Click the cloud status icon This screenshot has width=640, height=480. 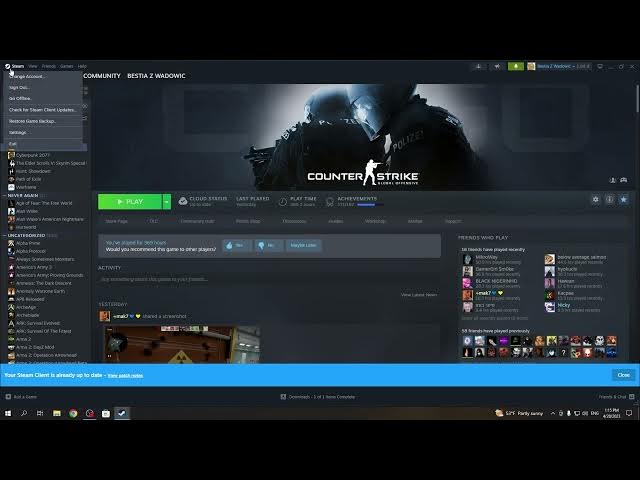tap(183, 201)
